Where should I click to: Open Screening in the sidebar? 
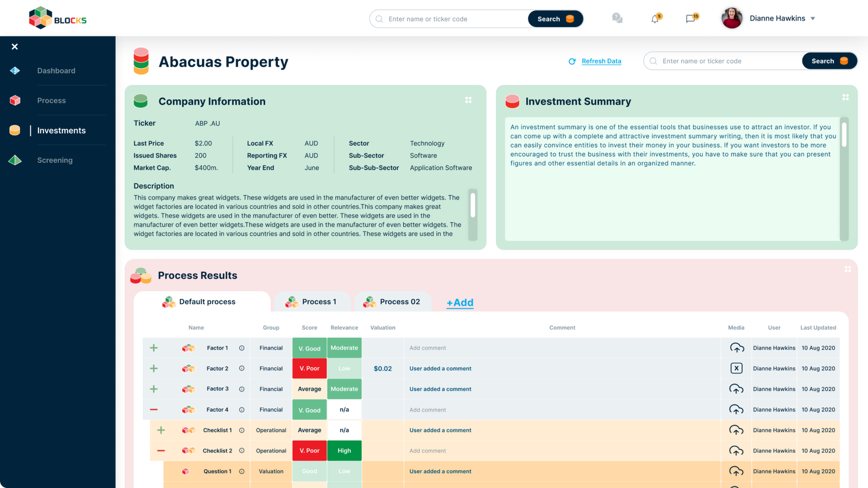(55, 160)
